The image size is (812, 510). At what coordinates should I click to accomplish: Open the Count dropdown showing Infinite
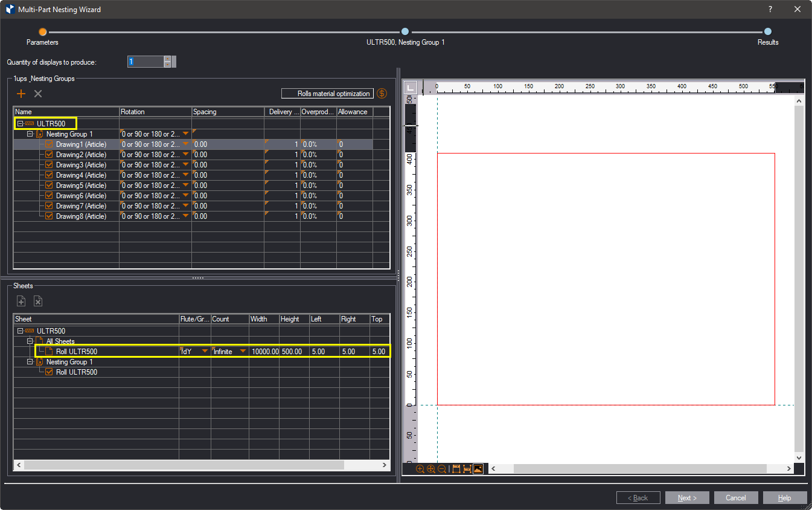pyautogui.click(x=243, y=351)
